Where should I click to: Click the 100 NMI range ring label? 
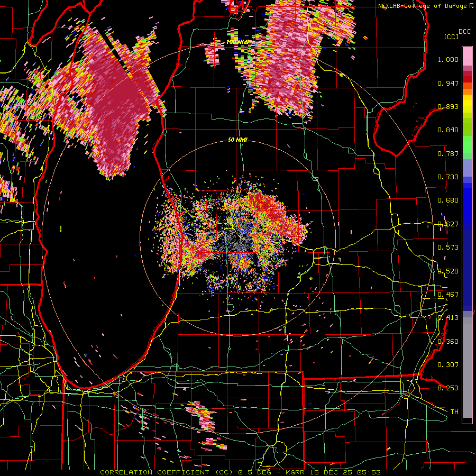(237, 42)
